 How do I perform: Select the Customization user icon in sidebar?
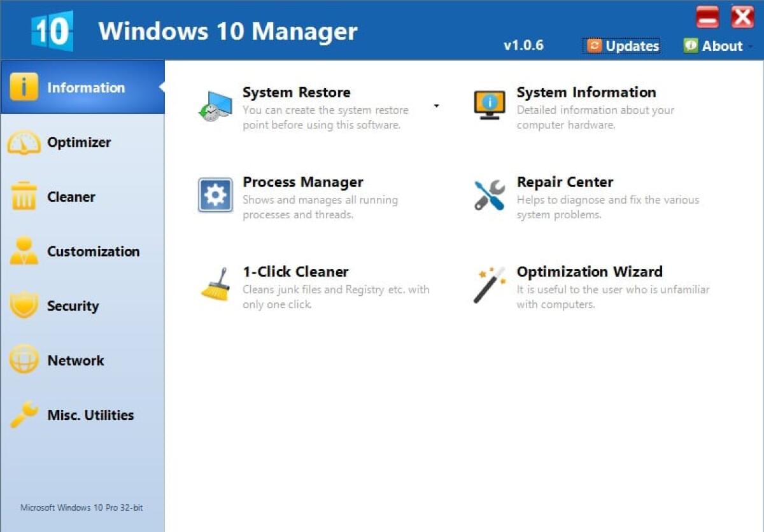[x=24, y=251]
